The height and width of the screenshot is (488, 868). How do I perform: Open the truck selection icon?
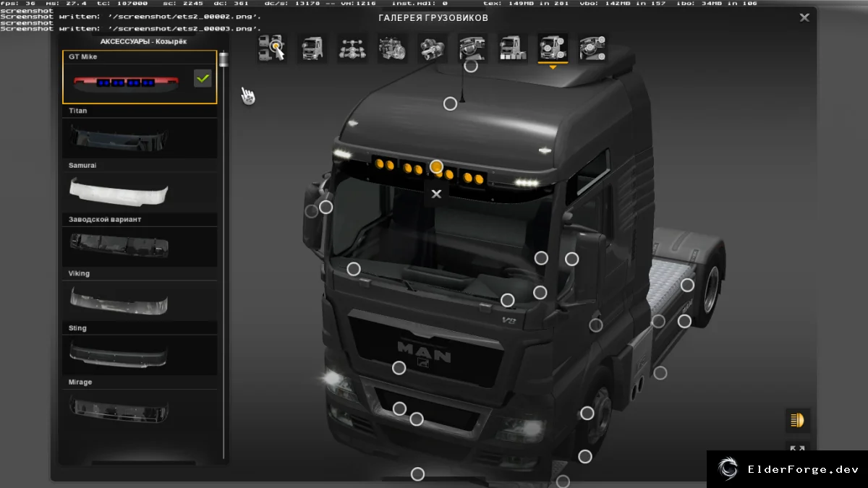tap(272, 48)
